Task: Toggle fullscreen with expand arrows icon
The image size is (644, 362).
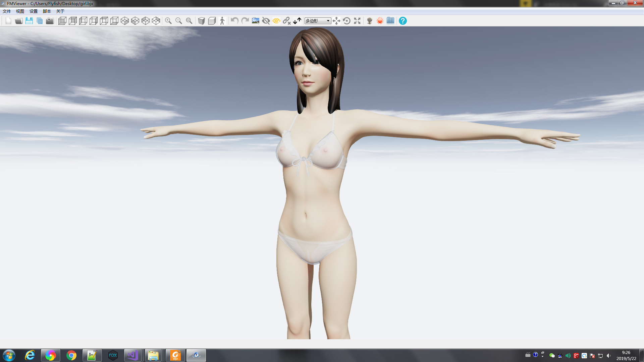Action: [357, 21]
